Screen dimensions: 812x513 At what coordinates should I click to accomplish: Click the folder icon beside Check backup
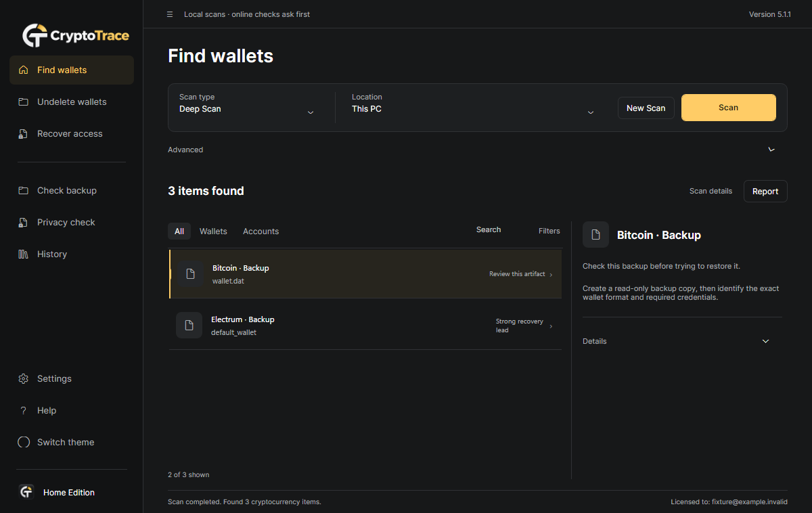24,190
